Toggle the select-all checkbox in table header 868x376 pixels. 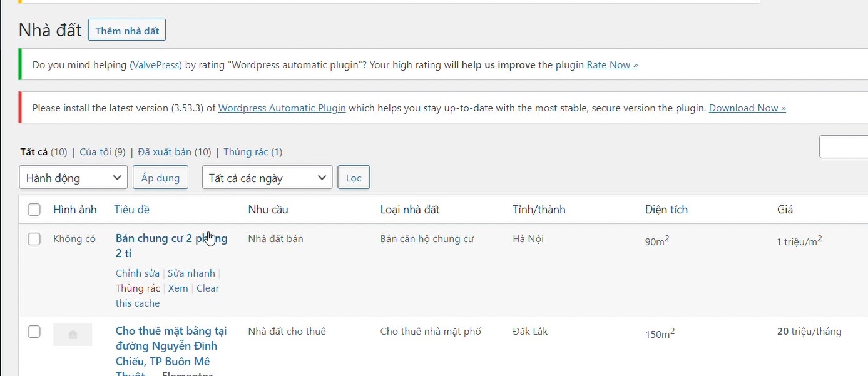point(34,210)
